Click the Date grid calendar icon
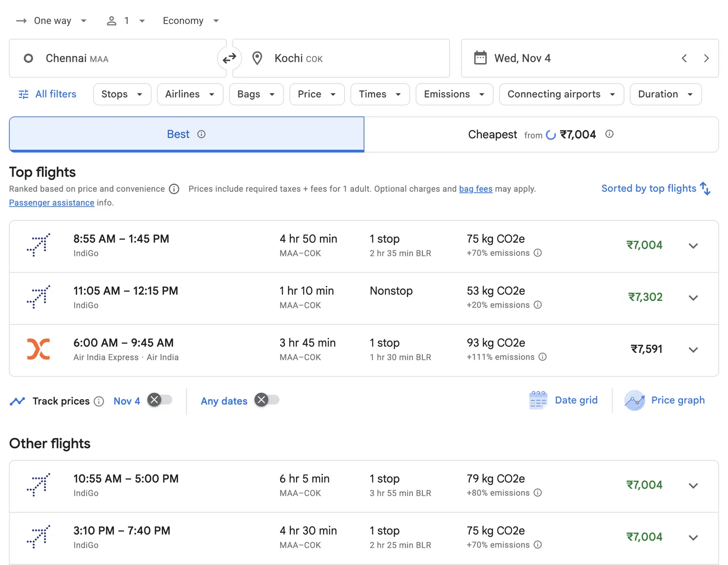 click(x=538, y=400)
